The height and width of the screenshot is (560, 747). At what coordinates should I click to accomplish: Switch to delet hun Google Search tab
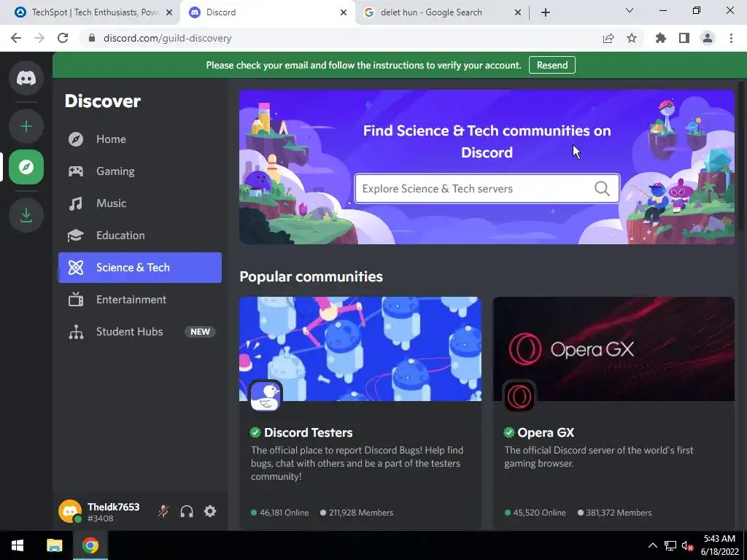(442, 12)
